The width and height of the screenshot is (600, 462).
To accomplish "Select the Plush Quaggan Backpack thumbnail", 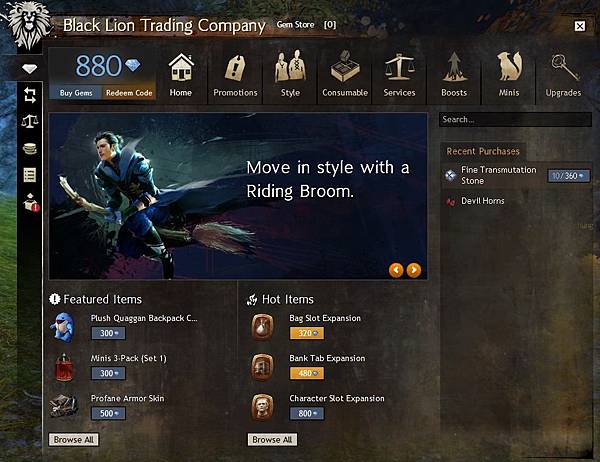I will [63, 327].
